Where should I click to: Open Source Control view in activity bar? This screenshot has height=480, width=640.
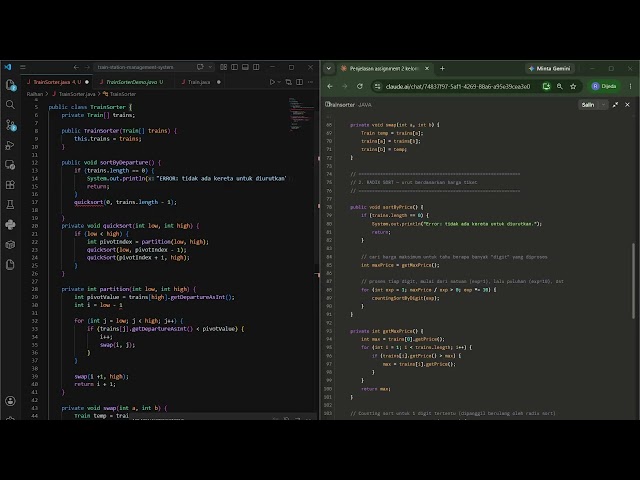(x=11, y=125)
